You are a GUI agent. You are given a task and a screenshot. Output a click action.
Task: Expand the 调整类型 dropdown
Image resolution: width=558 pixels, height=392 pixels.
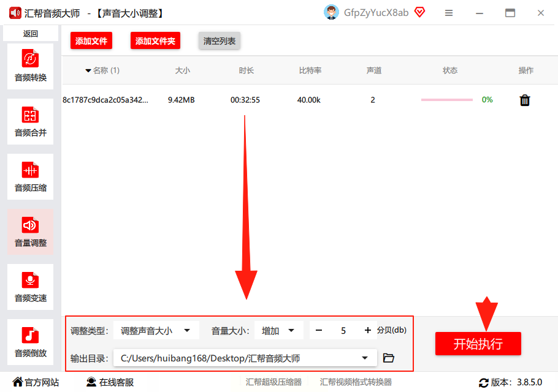tap(156, 331)
